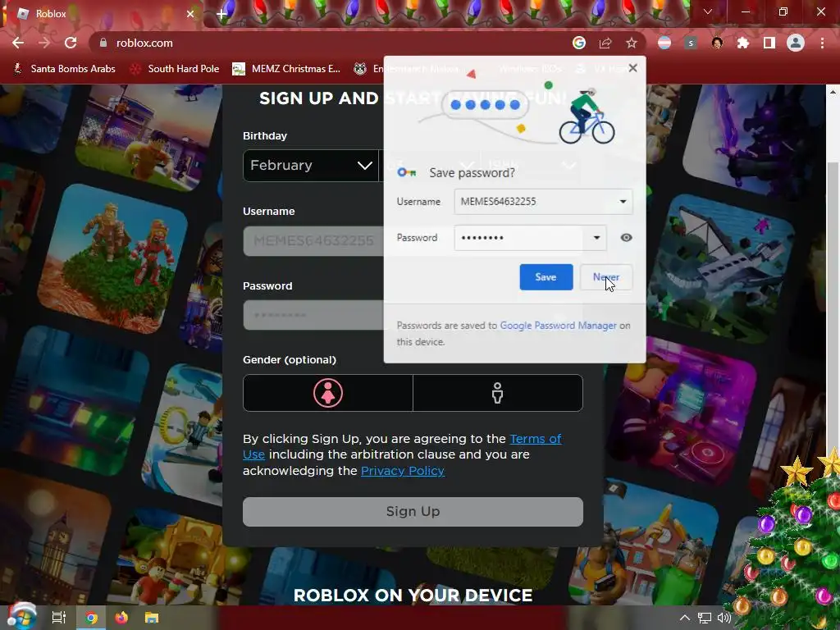The image size is (840, 630).
Task: Click the Roblox Password input field
Action: coord(313,315)
